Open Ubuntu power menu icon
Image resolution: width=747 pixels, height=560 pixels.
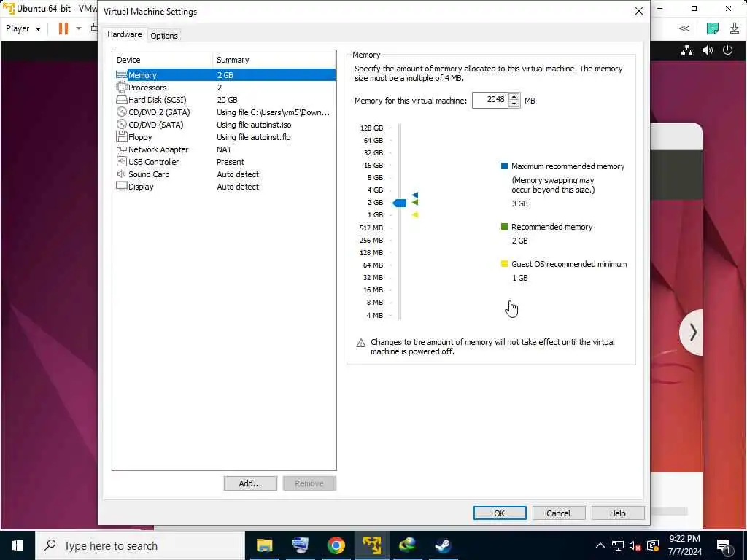(x=727, y=50)
